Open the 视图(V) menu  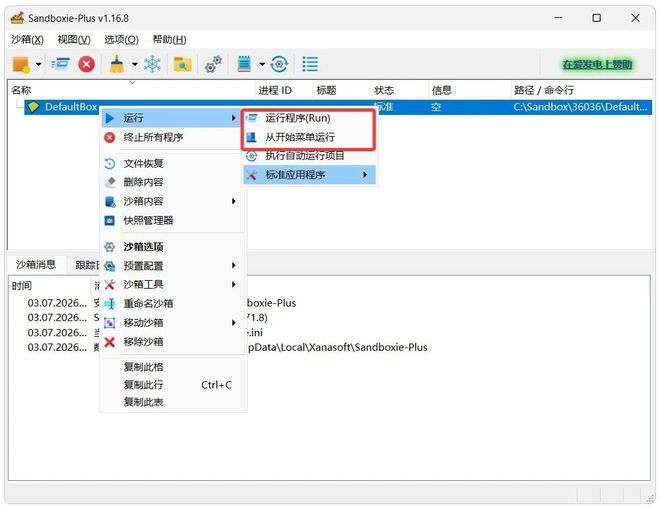74,40
